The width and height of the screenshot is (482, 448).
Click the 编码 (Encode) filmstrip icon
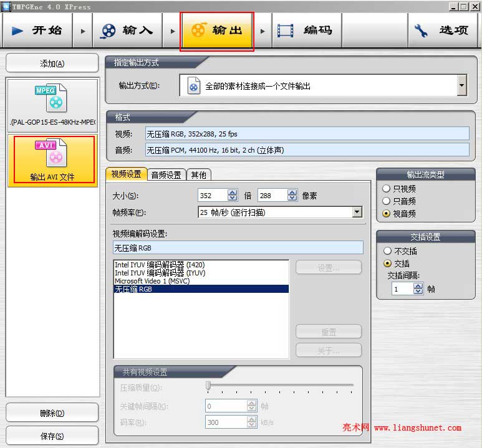285,31
